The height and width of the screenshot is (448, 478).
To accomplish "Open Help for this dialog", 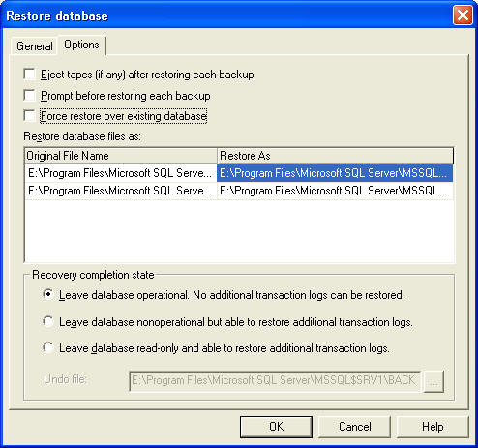I will (x=433, y=427).
